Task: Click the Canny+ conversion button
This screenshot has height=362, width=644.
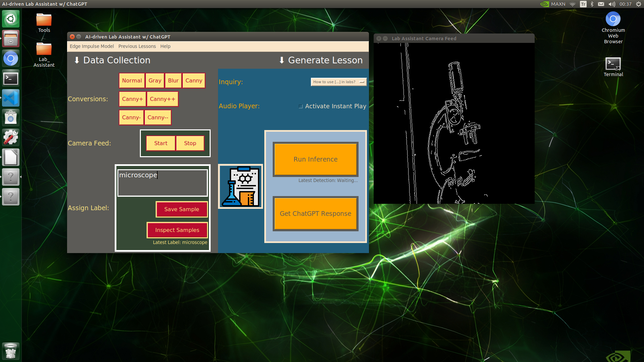Action: (x=131, y=99)
